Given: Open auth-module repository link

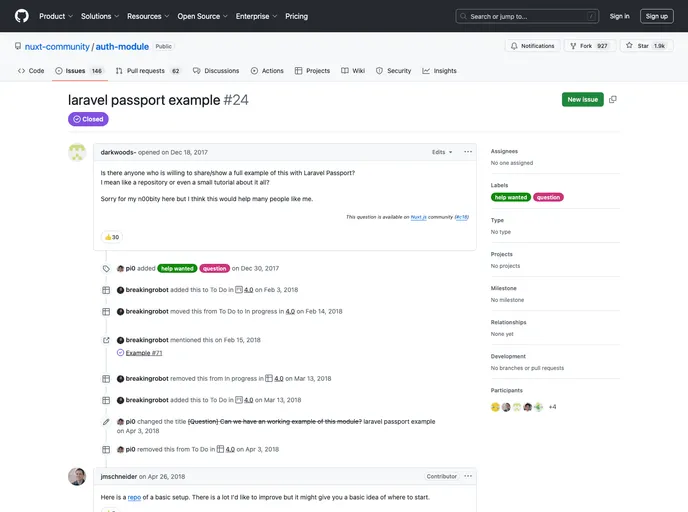Looking at the screenshot, I should [x=122, y=47].
